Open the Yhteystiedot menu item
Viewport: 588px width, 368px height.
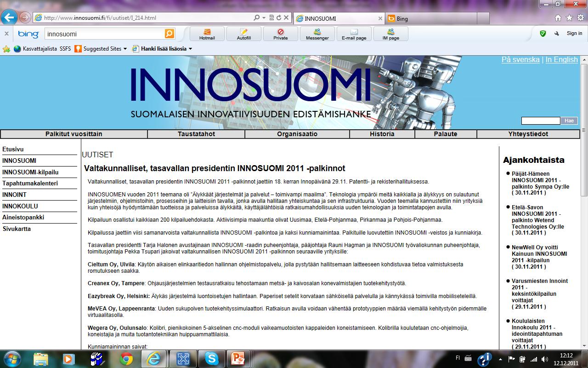tap(528, 134)
